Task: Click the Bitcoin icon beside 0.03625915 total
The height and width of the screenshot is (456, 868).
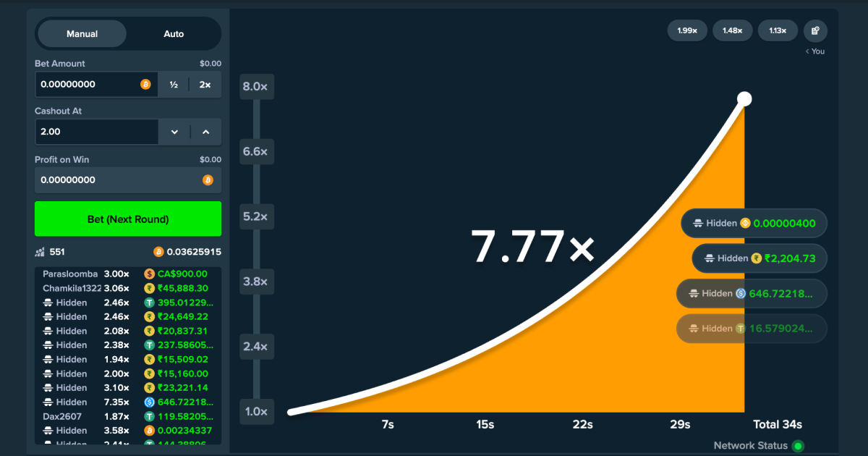Action: pyautogui.click(x=158, y=252)
